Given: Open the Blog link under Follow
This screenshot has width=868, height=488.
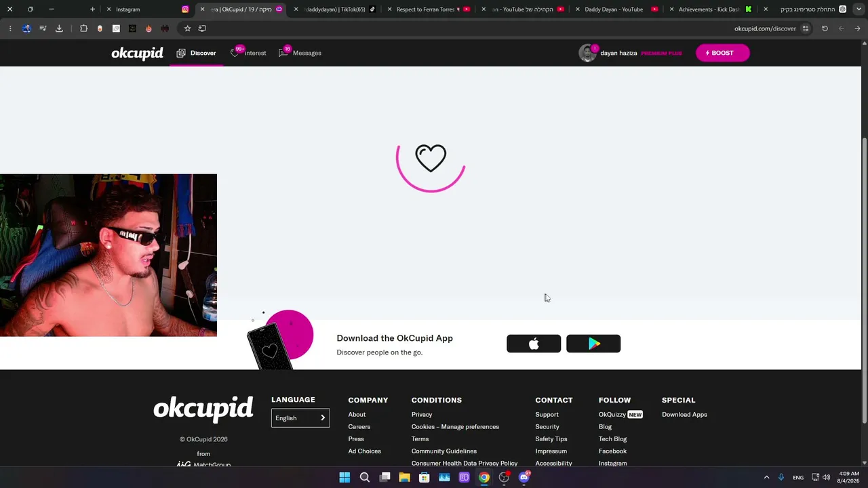Looking at the screenshot, I should pos(606,427).
